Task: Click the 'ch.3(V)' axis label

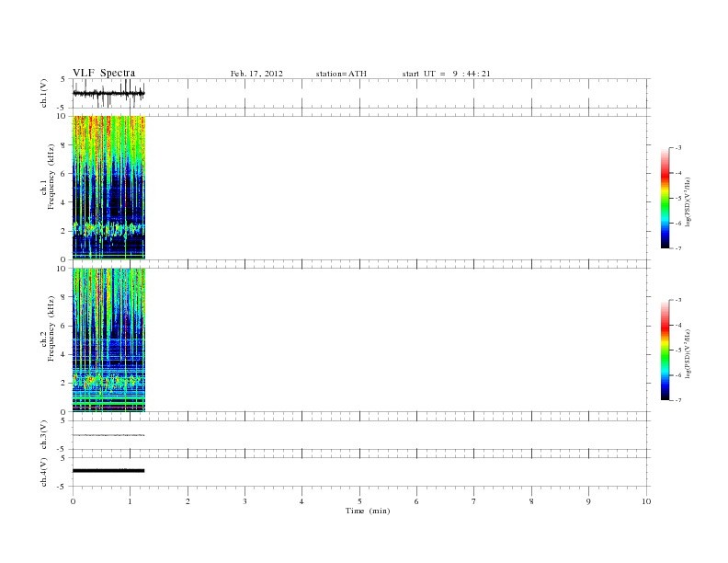Action: (44, 435)
